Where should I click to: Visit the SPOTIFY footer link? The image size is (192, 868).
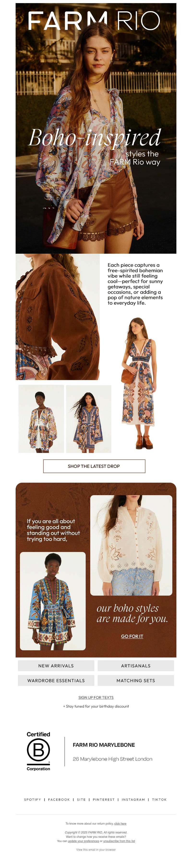click(x=32, y=800)
